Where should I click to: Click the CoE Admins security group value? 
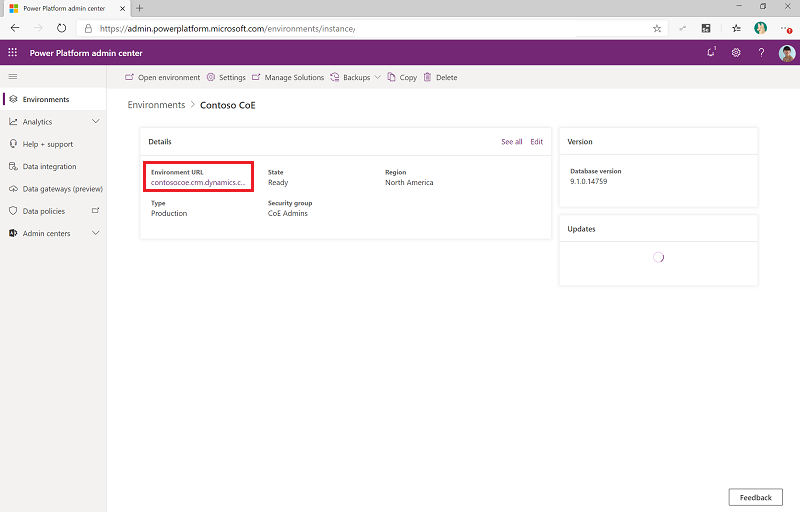[x=288, y=213]
